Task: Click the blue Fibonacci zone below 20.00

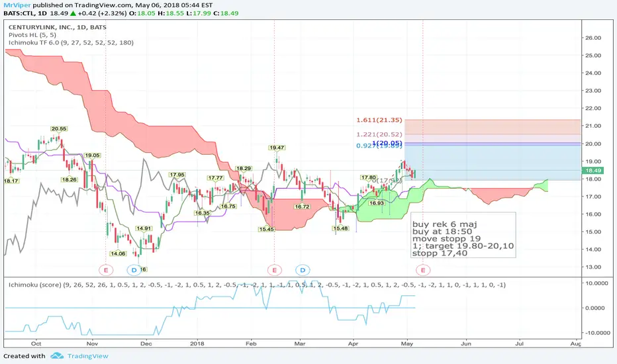Action: (493, 163)
